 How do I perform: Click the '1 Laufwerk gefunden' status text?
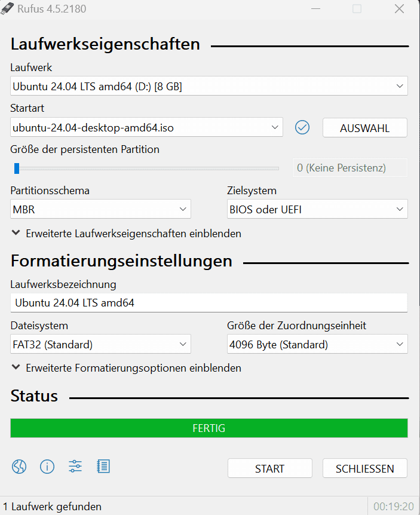(52, 507)
